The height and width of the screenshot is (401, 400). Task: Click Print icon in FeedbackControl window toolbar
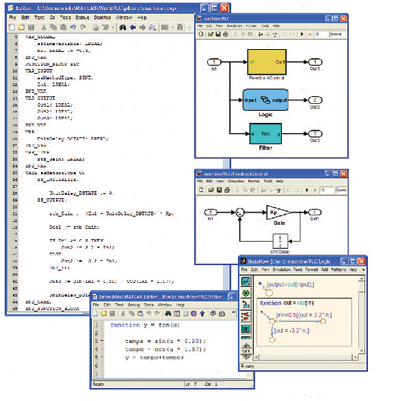227,190
